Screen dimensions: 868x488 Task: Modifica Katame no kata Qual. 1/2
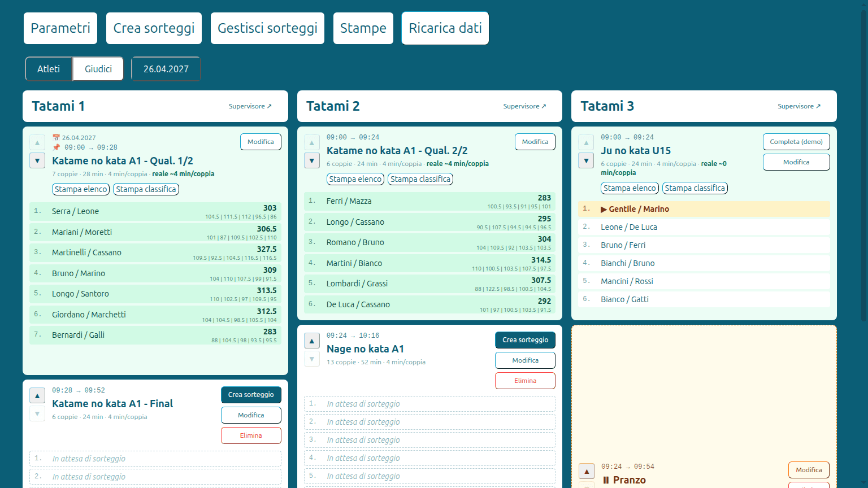261,142
